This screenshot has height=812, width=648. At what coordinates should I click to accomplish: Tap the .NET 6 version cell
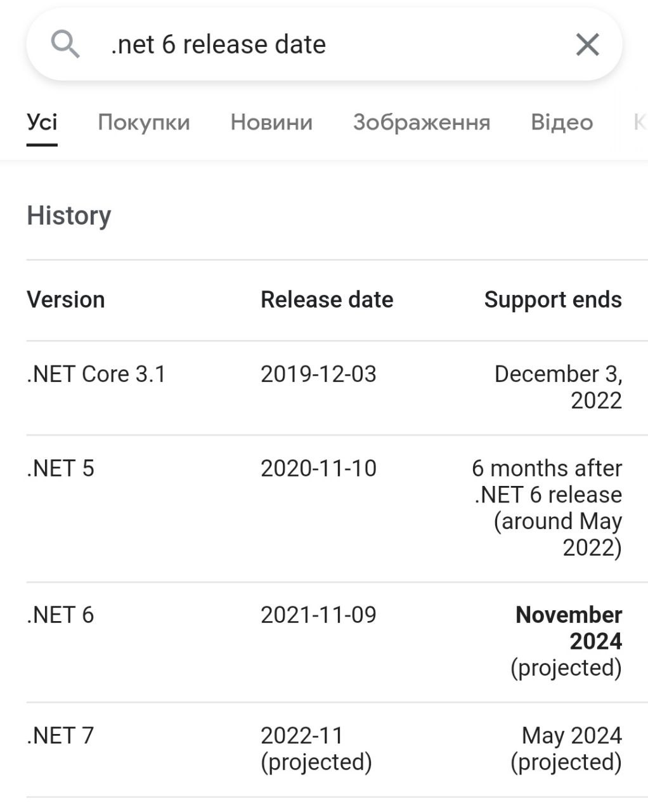click(x=60, y=615)
